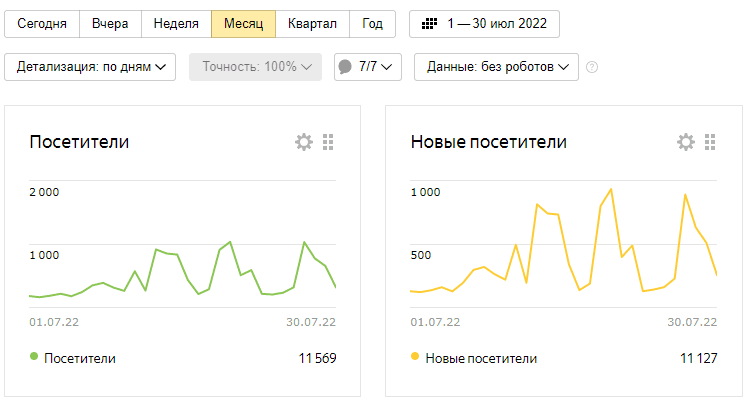
Task: Select the Сегодня period
Action: pos(42,23)
